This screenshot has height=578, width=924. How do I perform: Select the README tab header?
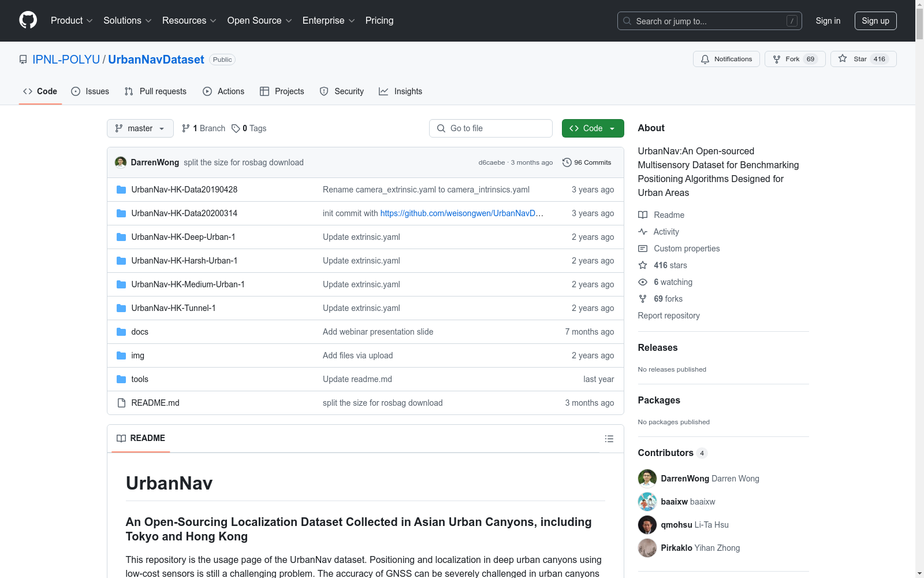pos(141,438)
